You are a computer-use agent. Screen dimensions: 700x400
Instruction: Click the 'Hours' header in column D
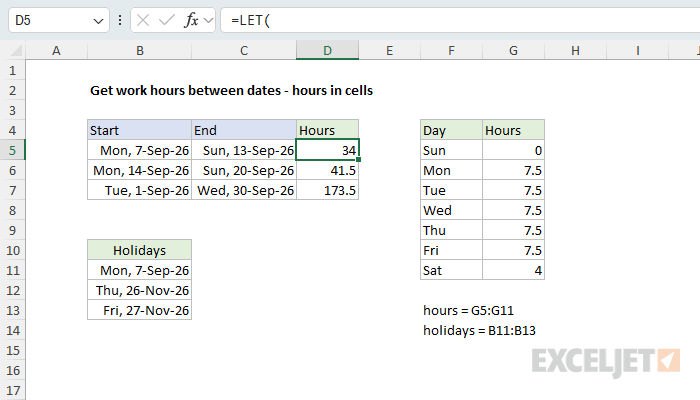[x=327, y=130]
